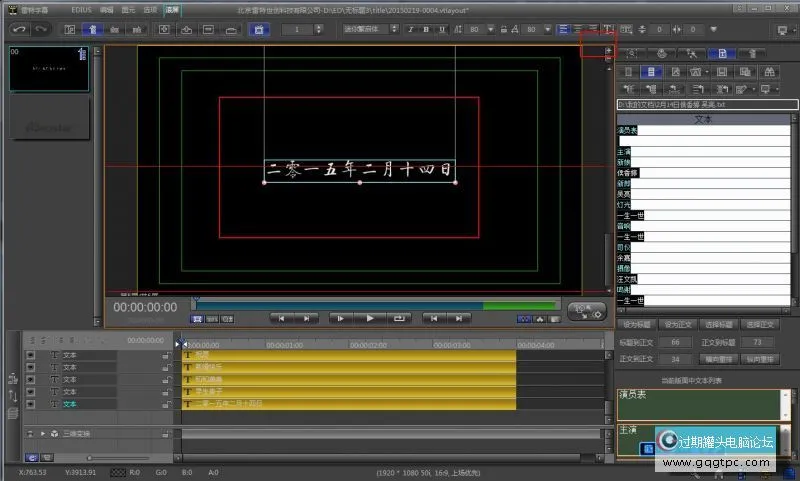Toggle Bold text formatting
The width and height of the screenshot is (800, 481).
click(426, 29)
